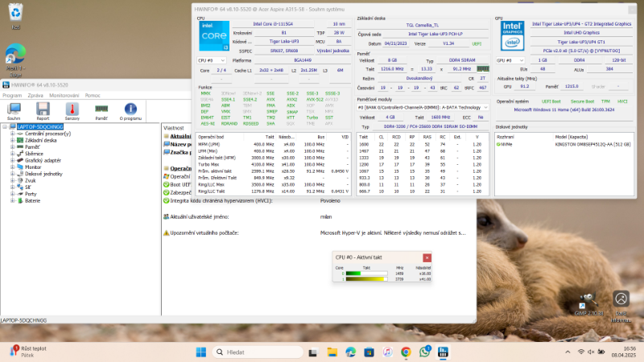The width and height of the screenshot is (644, 362).
Task: Click the Wi-Fi network tray icon
Action: click(x=580, y=352)
